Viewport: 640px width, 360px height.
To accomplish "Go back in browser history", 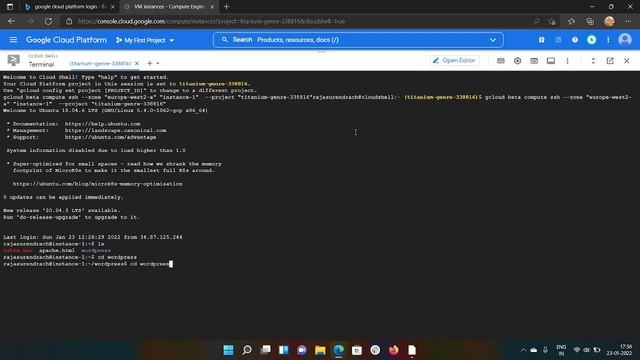I will click(x=11, y=21).
